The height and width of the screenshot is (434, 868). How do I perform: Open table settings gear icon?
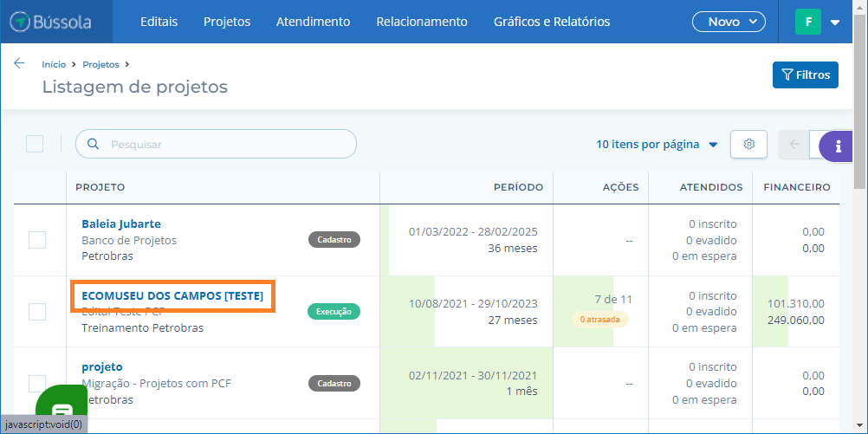[749, 145]
